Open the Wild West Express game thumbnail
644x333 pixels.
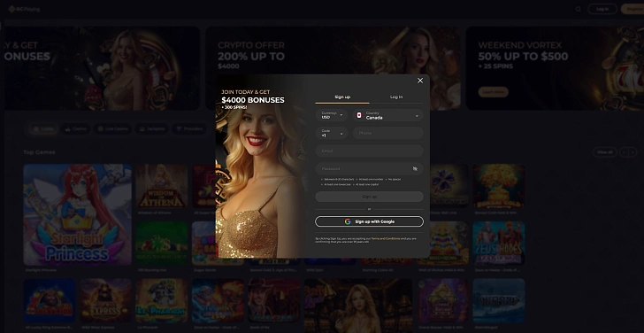(x=105, y=301)
